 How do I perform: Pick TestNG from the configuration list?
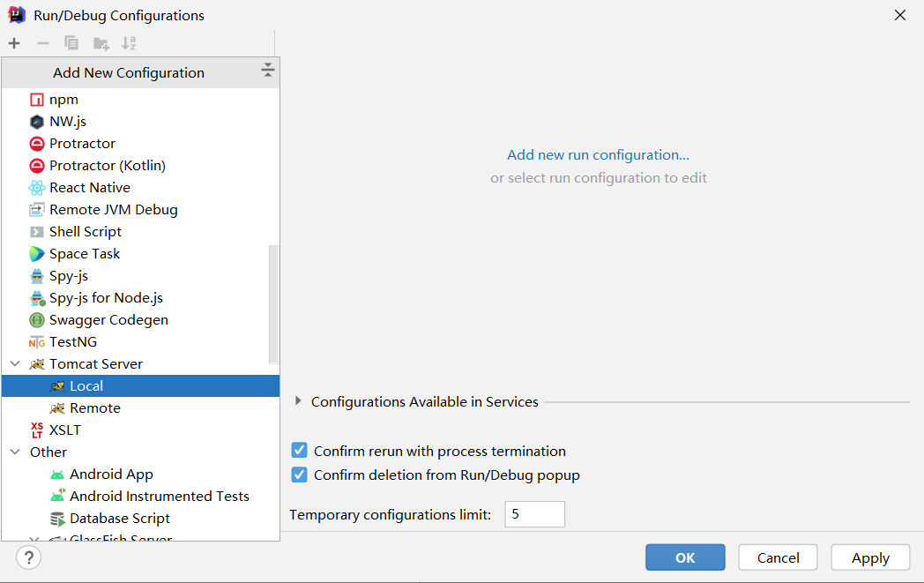141,342
